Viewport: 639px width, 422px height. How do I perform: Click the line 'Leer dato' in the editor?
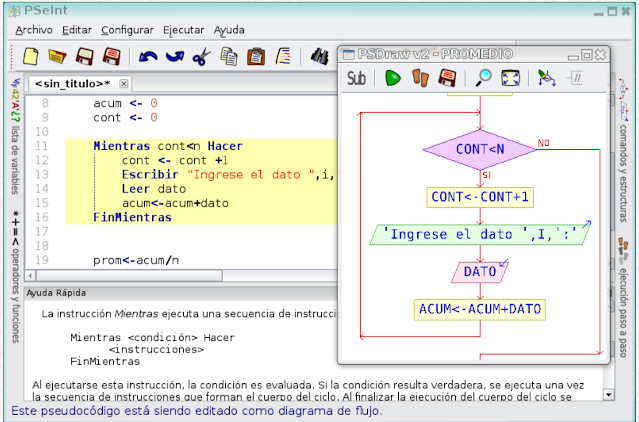tap(154, 189)
